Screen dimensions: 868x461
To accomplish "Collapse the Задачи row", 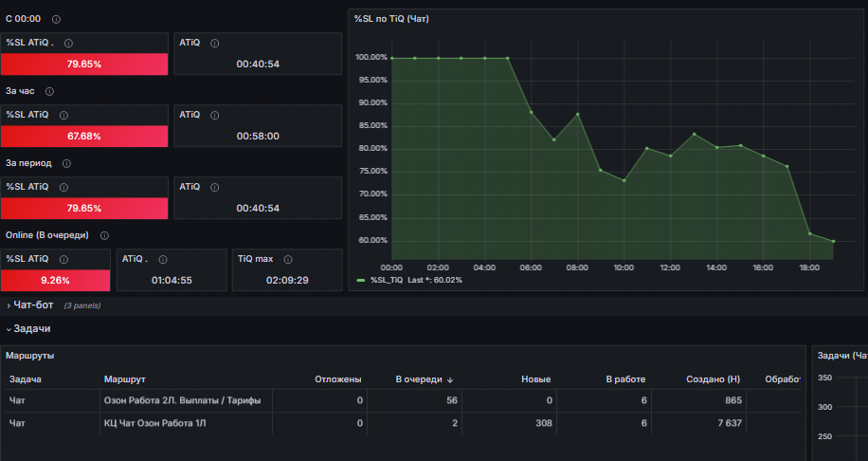I will point(31,329).
